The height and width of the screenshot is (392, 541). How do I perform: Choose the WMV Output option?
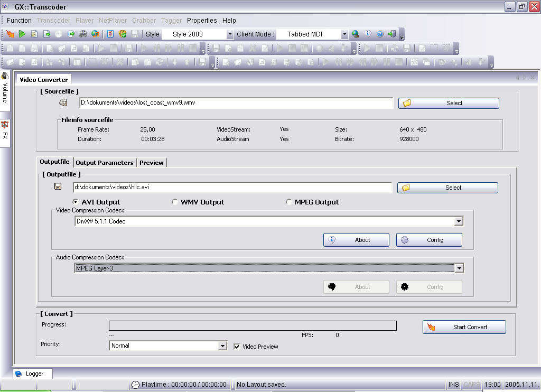click(x=175, y=202)
